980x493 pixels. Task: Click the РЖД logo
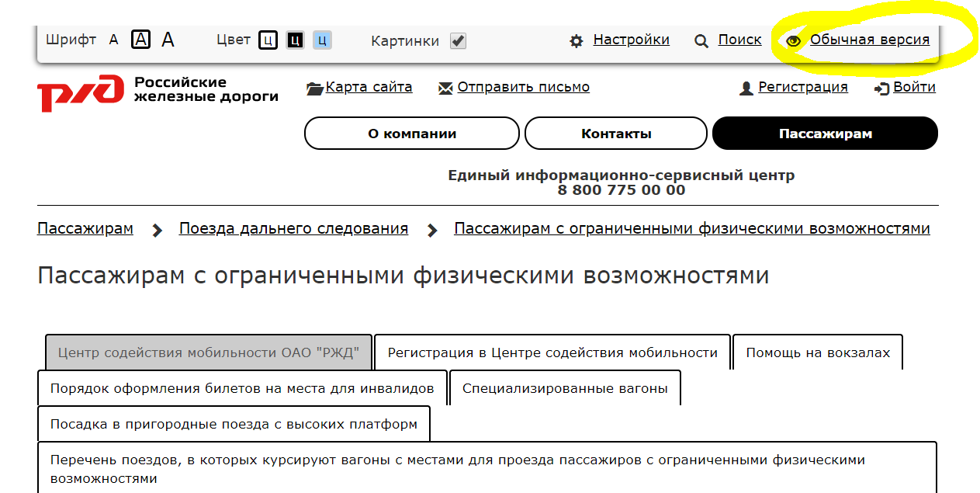[81, 92]
